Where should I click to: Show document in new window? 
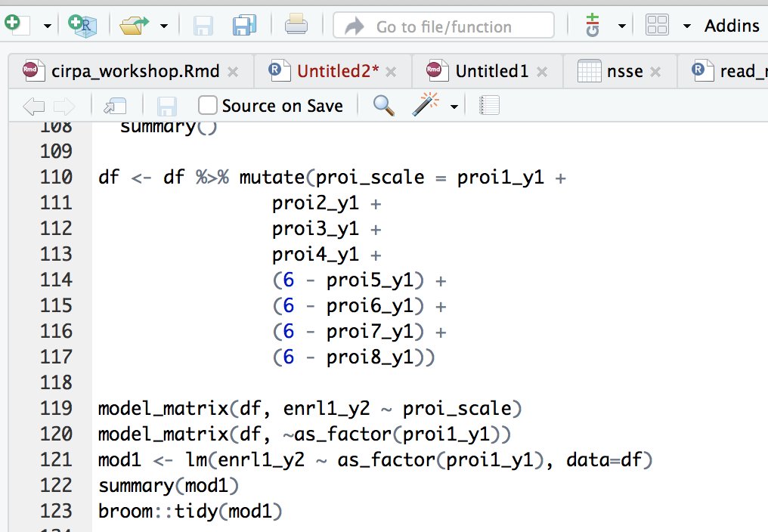(x=115, y=106)
